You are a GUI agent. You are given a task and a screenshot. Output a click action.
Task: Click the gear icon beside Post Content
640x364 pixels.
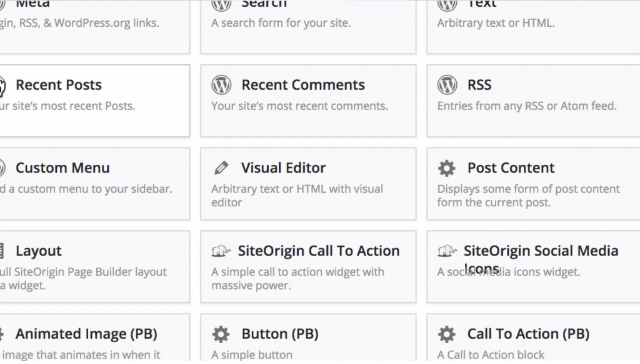[446, 168]
